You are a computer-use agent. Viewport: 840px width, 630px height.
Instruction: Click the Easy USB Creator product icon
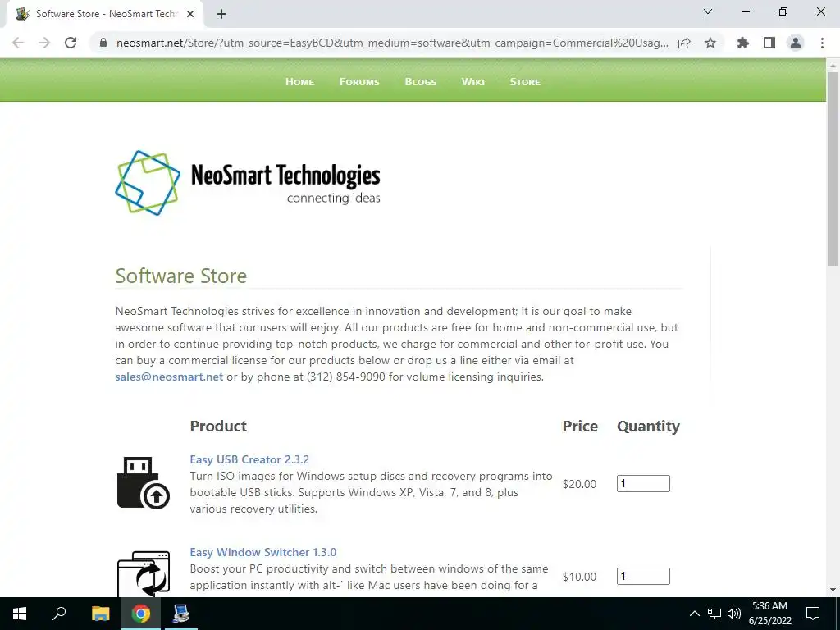(143, 482)
